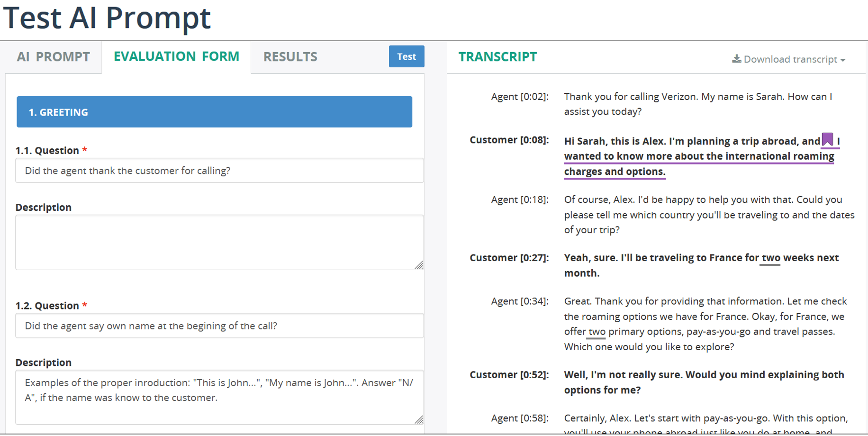Collapse the 1. GREETING section header

[214, 112]
